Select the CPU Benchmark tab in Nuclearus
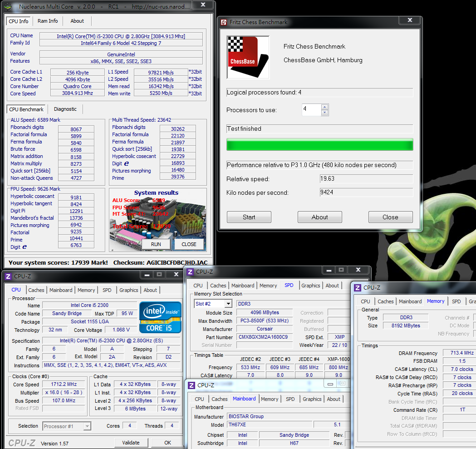 click(26, 109)
